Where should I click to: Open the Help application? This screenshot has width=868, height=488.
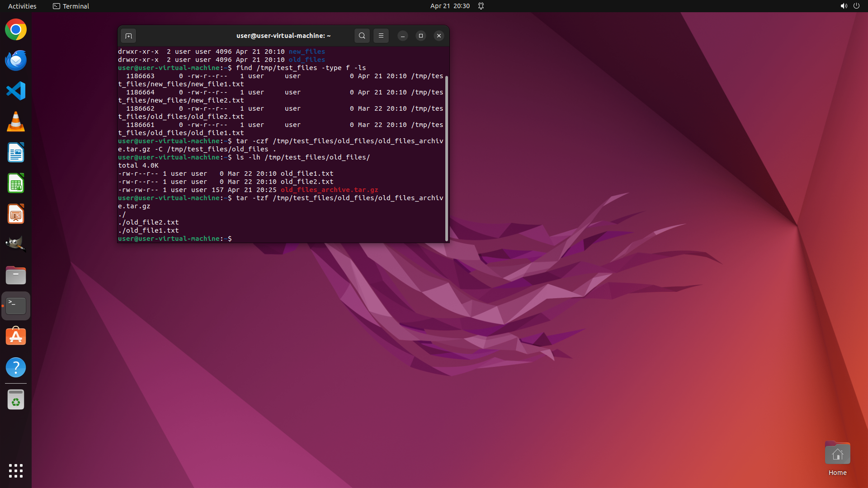coord(16,367)
